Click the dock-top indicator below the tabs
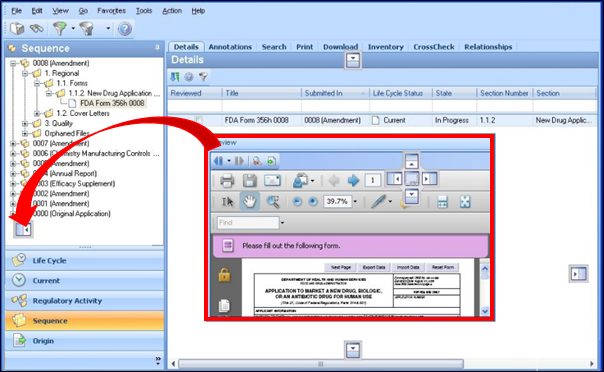 [353, 60]
